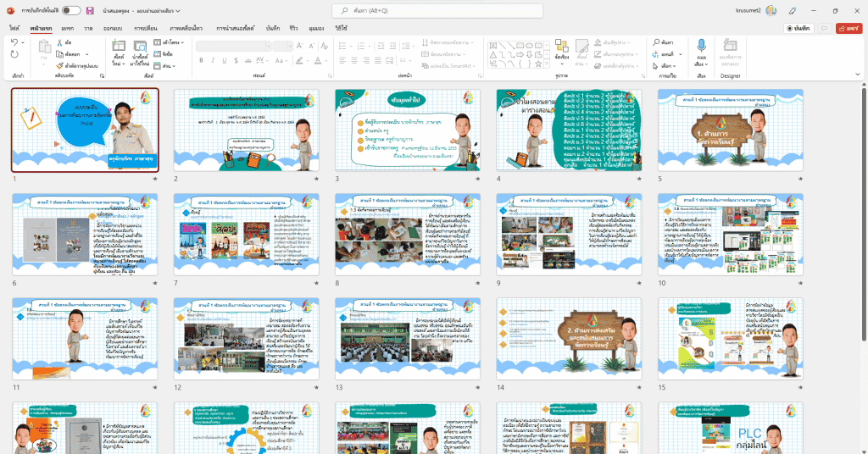
Task: Click the transition star under slide 3
Action: (x=478, y=180)
